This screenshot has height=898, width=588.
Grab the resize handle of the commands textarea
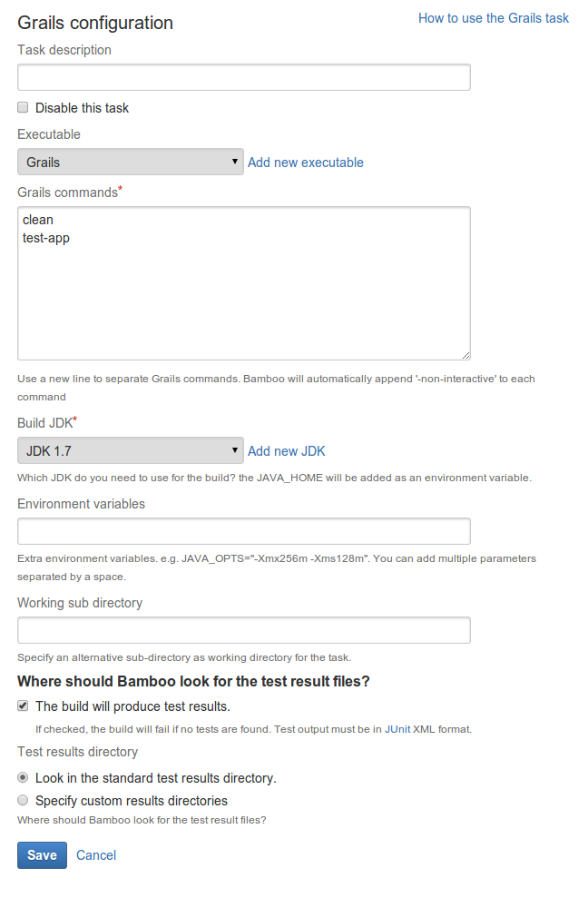click(x=466, y=356)
